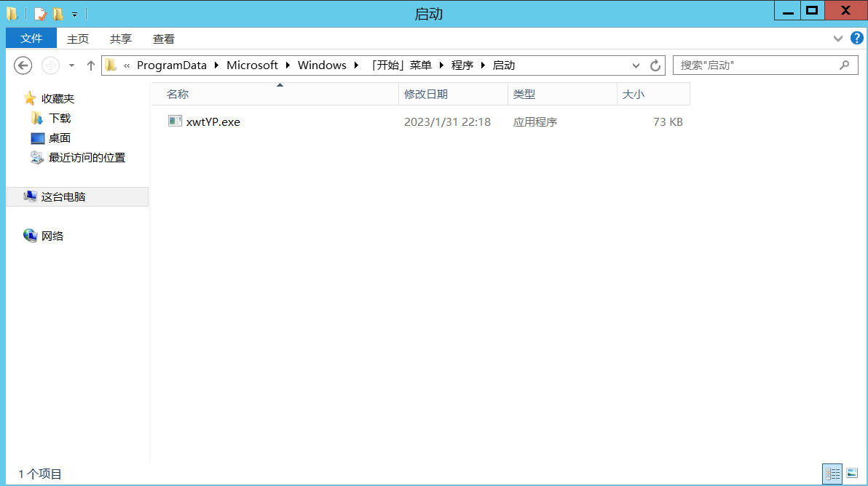Open the 文件 menu
This screenshot has width=868, height=486.
[31, 38]
